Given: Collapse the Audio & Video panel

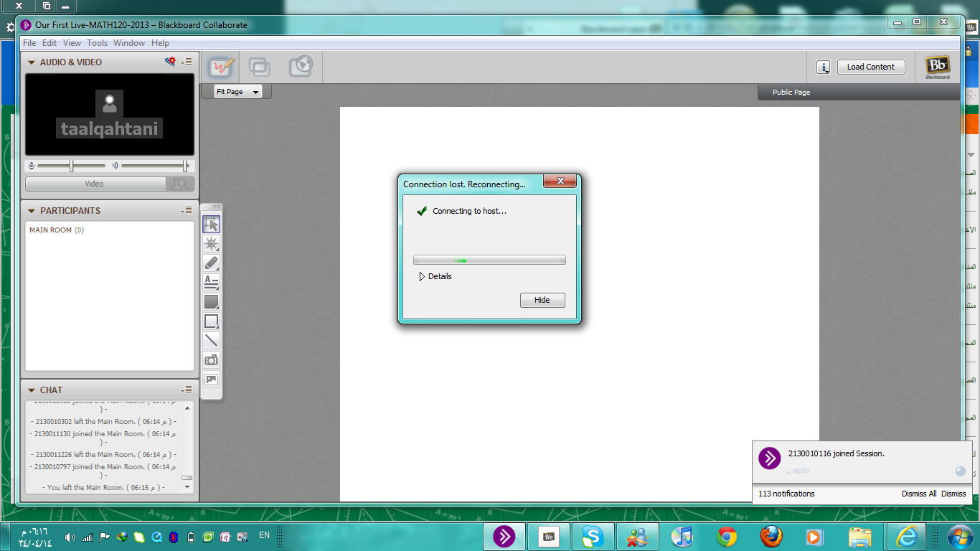Looking at the screenshot, I should [32, 62].
